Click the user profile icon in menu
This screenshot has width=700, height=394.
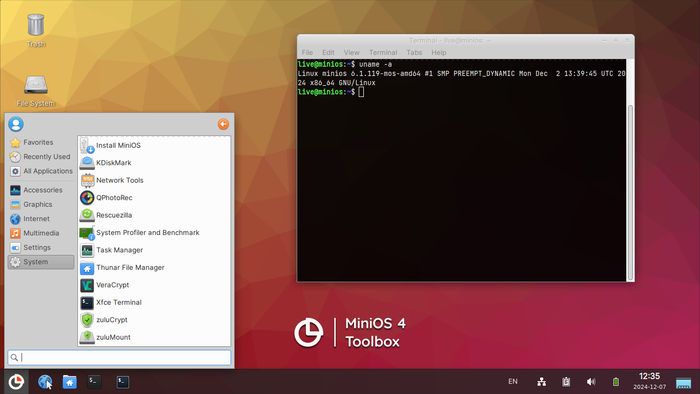[x=16, y=124]
